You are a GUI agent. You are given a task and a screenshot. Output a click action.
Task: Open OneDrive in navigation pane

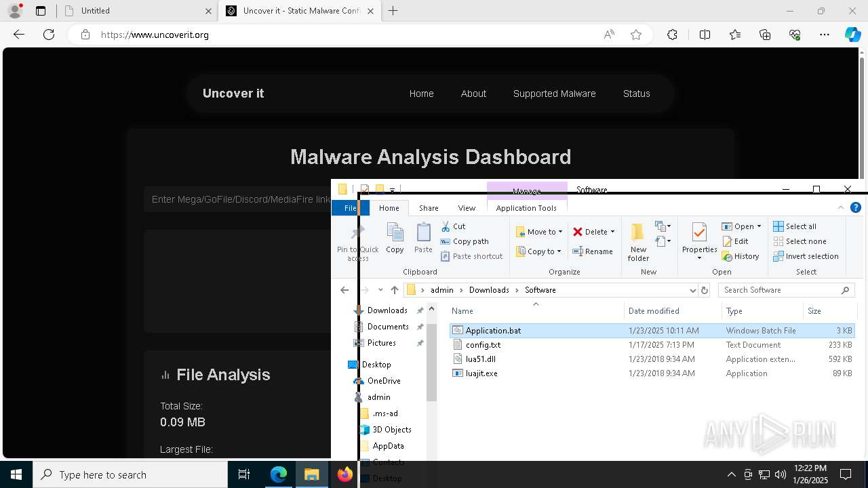pyautogui.click(x=384, y=381)
